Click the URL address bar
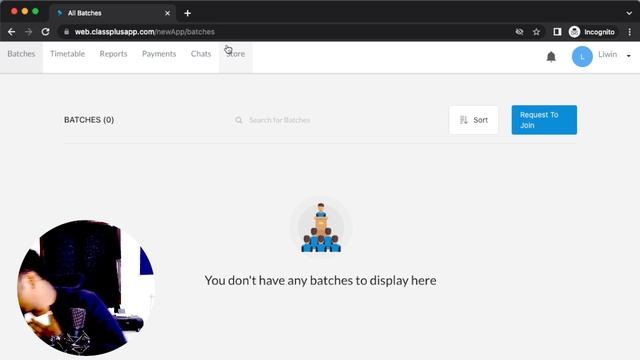640x360 pixels. 286,32
